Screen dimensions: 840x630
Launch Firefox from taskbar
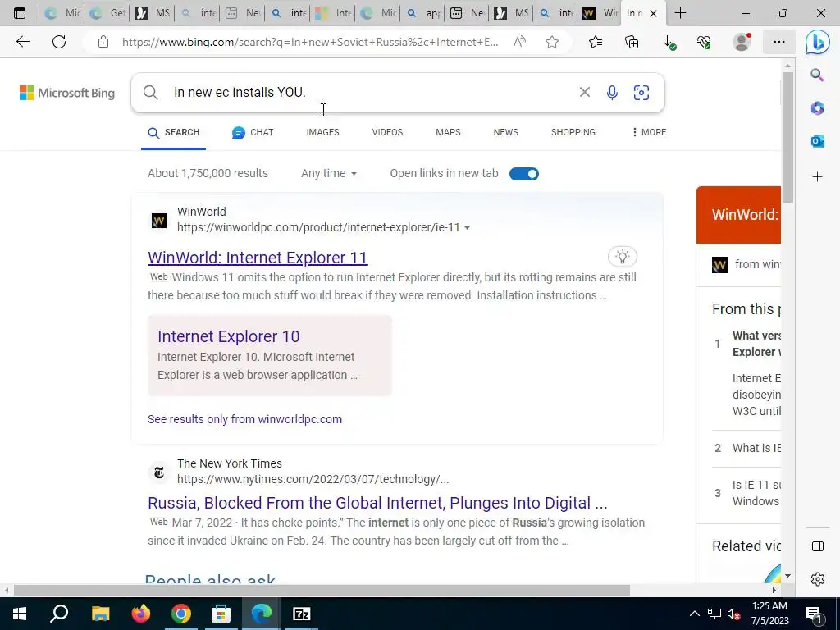pos(141,614)
